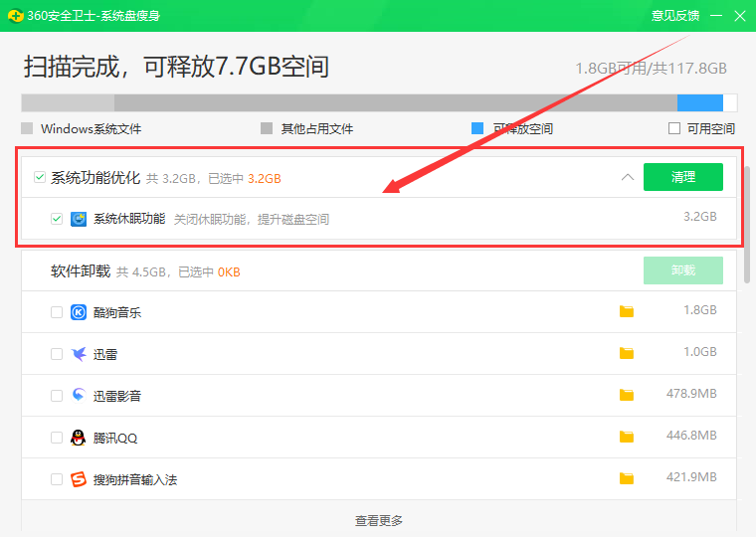The image size is (756, 537).
Task: Click the 迅雷 bird icon
Action: point(79,354)
